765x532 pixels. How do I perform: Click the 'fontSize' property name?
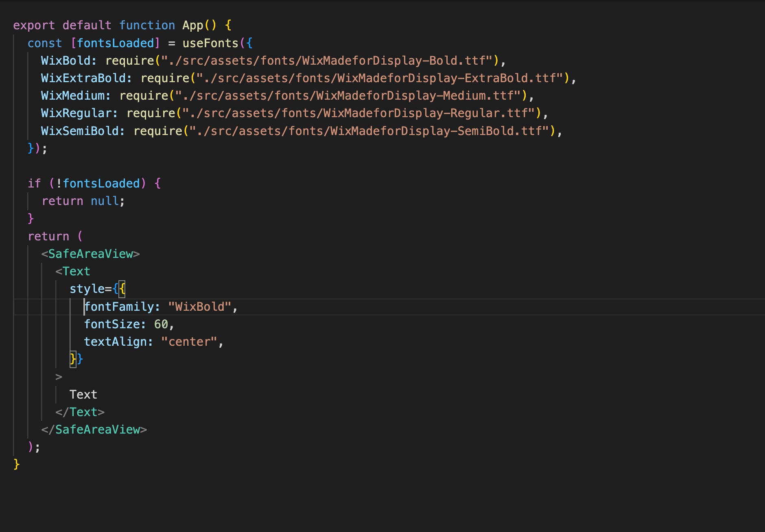point(112,324)
